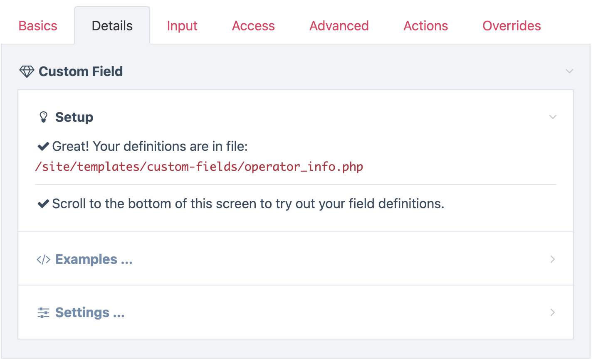Click the operator_info.php file path
The image size is (593, 364).
[199, 167]
